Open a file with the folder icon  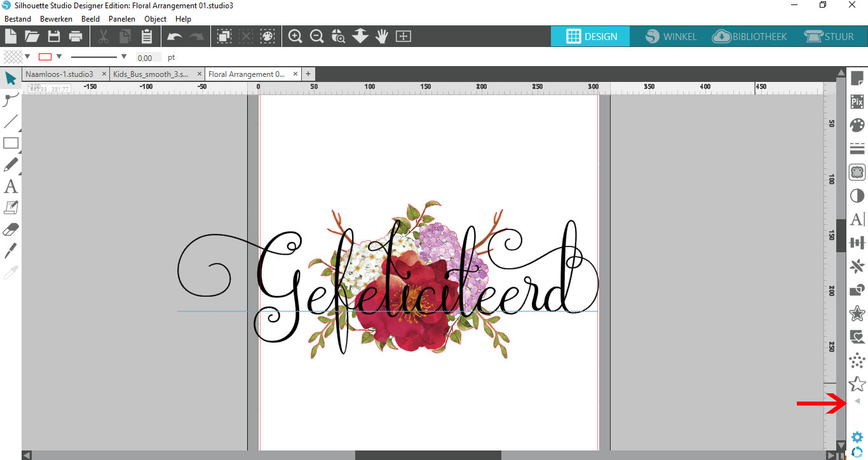[x=32, y=36]
